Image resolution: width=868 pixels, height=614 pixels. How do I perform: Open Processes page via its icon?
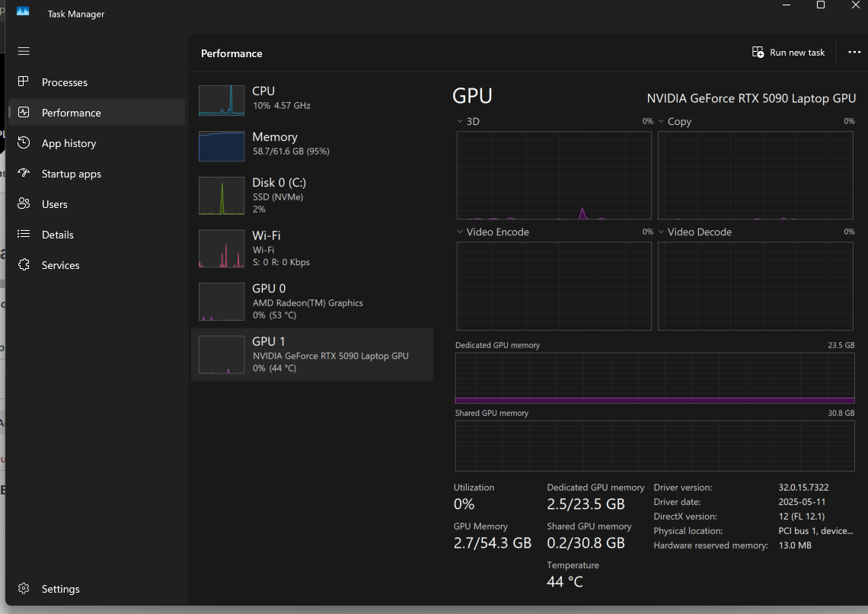tap(24, 82)
